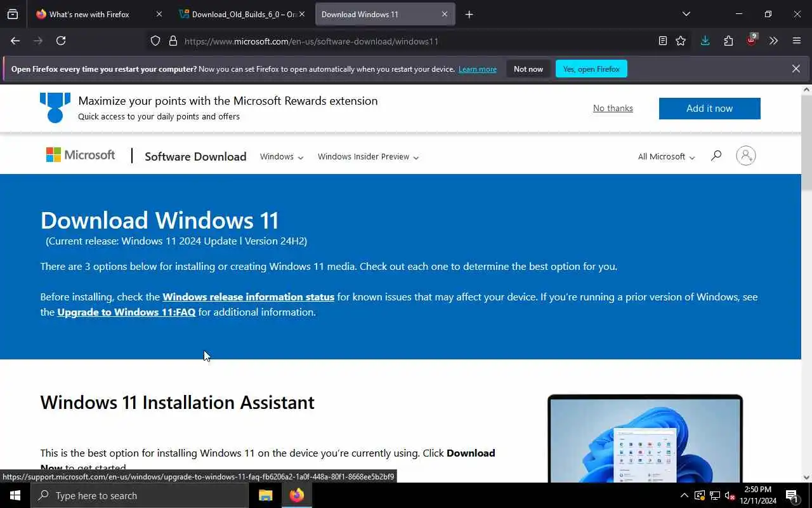Open Windows release information status link
This screenshot has height=508, width=812.
[x=248, y=297]
